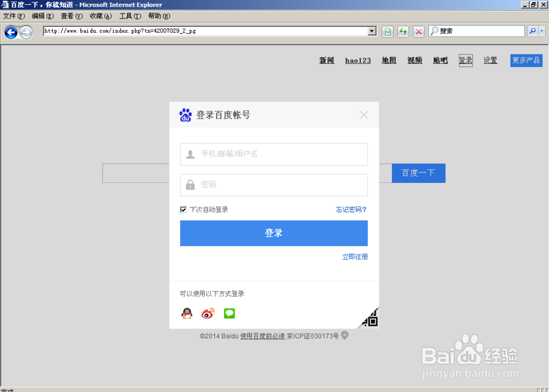Open the 工具(T) menu

pyautogui.click(x=130, y=16)
